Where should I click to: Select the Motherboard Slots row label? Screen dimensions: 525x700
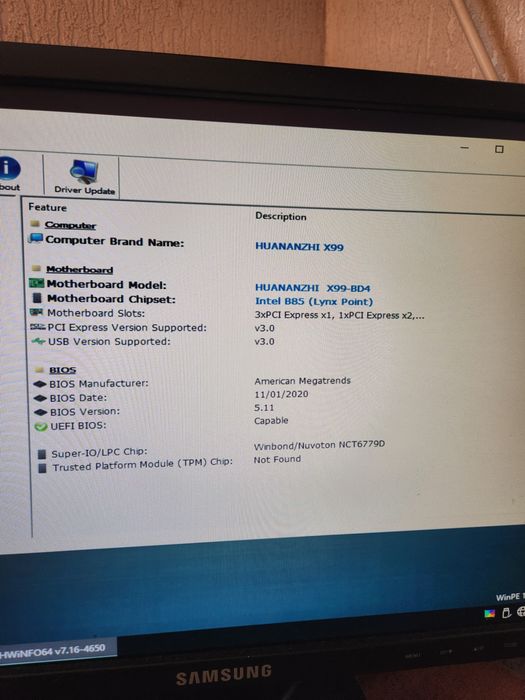tap(96, 313)
